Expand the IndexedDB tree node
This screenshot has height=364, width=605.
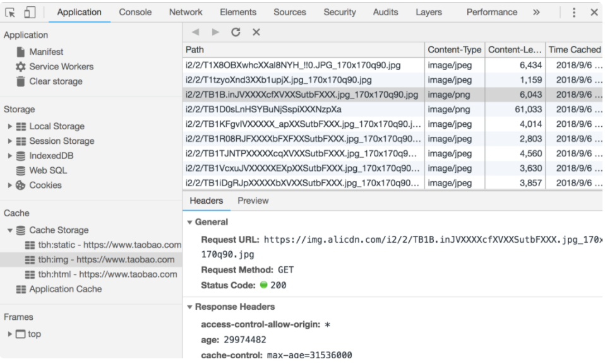click(10, 156)
